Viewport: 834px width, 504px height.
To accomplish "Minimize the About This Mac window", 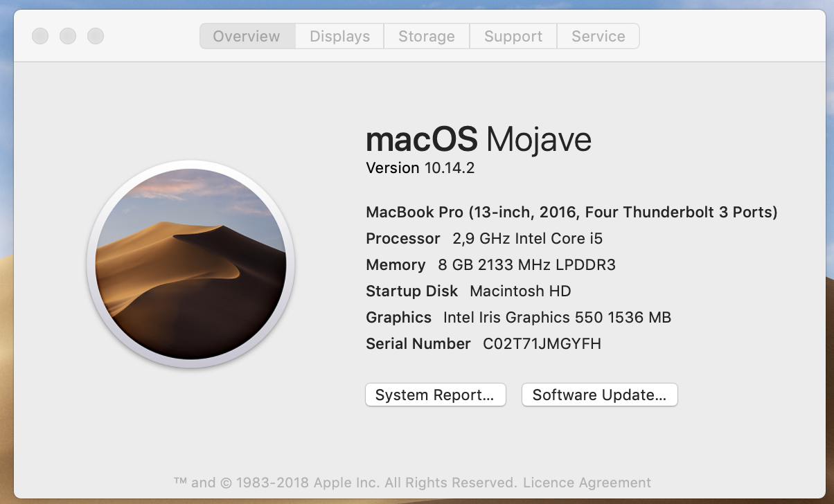I will (67, 36).
